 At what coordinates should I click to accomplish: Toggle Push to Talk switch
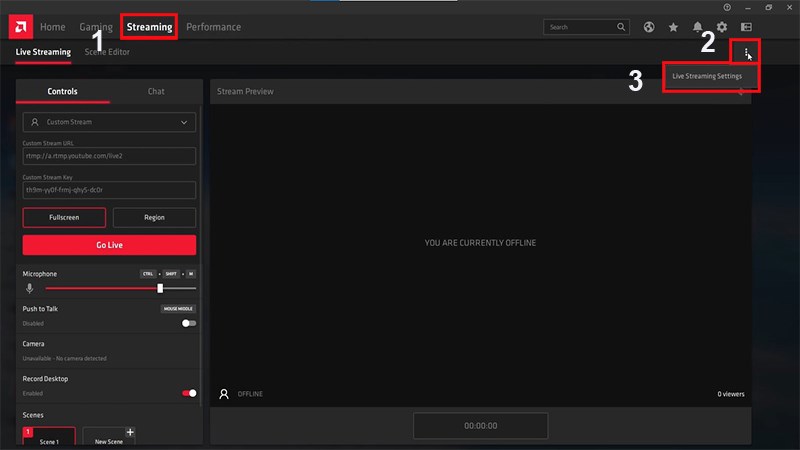pos(189,323)
